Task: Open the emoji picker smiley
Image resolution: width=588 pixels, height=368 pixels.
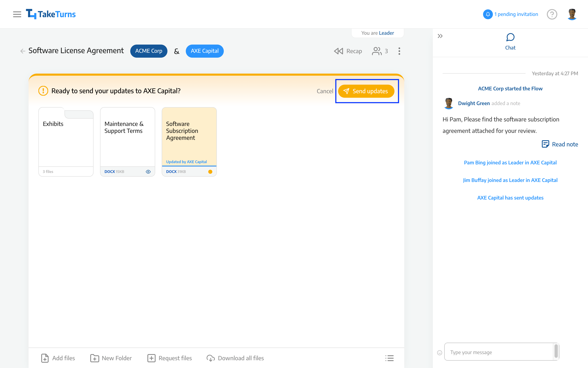Action: coord(440,352)
